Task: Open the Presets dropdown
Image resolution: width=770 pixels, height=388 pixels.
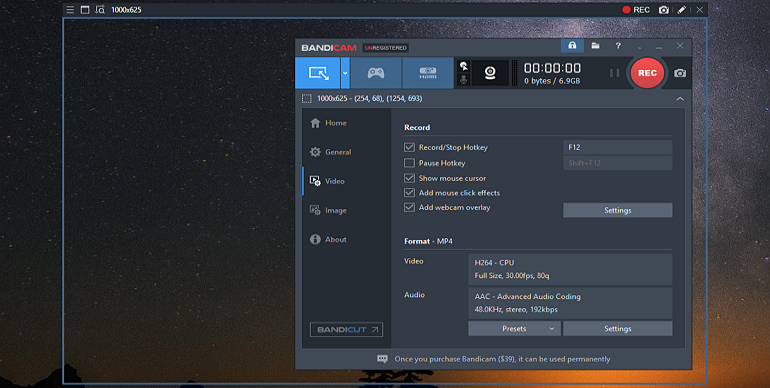Action: click(514, 329)
